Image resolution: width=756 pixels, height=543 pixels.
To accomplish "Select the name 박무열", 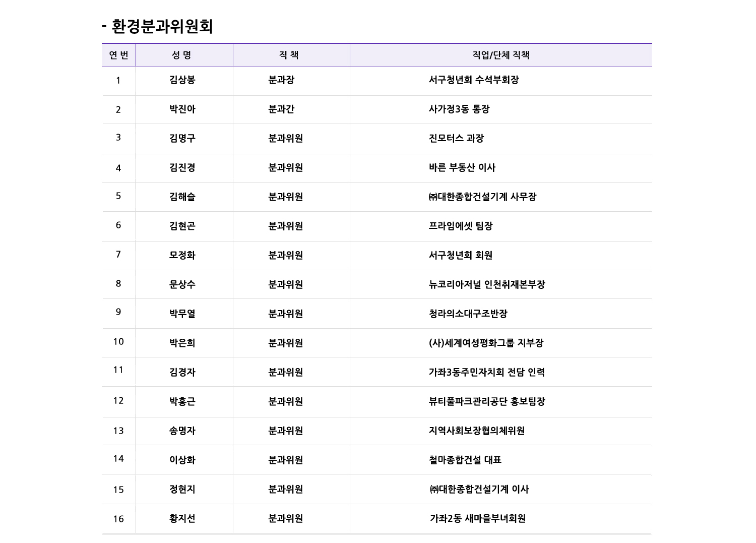I will (182, 314).
